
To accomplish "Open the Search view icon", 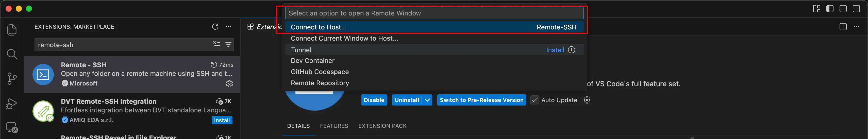I will (x=12, y=54).
